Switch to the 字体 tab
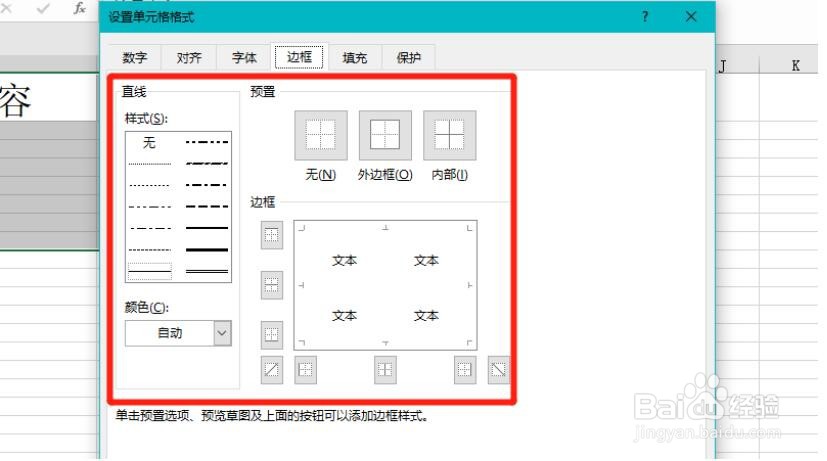827x461 pixels. (244, 57)
